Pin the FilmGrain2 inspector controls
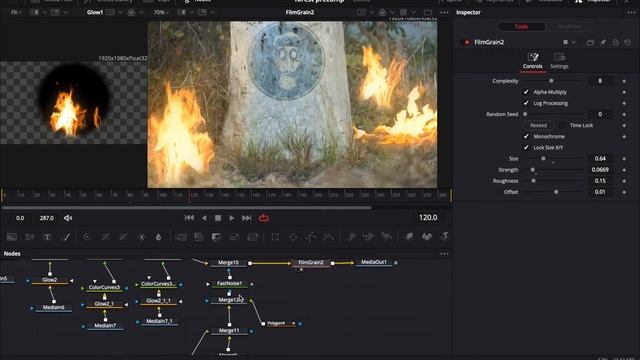This screenshot has height=360, width=640. point(603,42)
